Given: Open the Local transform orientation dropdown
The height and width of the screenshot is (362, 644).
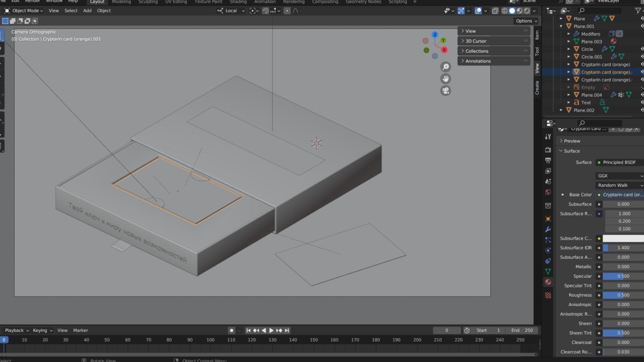Looking at the screenshot, I should pyautogui.click(x=231, y=11).
